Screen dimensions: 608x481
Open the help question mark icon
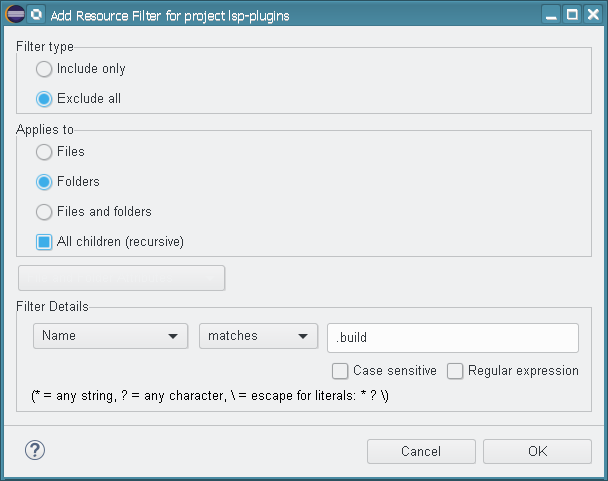click(33, 451)
